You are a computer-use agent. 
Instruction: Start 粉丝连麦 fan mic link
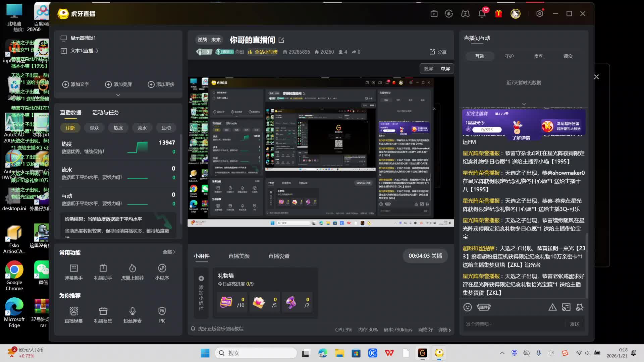[x=132, y=311]
